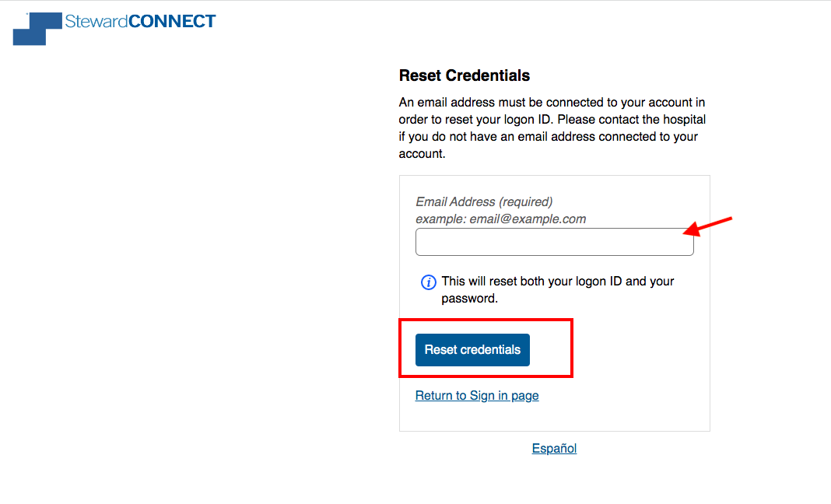Viewport: 831px width, 504px height.
Task: Click the word Steward in the logo
Action: [96, 21]
